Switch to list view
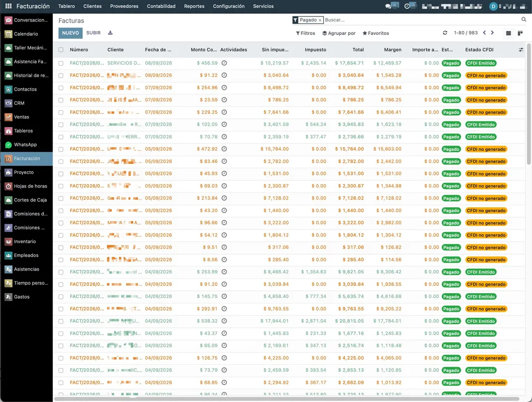This screenshot has width=532, height=402. point(508,33)
